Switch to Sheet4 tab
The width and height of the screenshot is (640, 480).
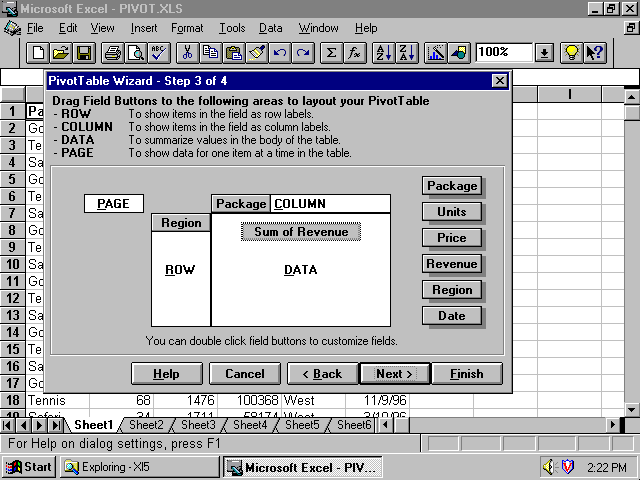point(250,425)
